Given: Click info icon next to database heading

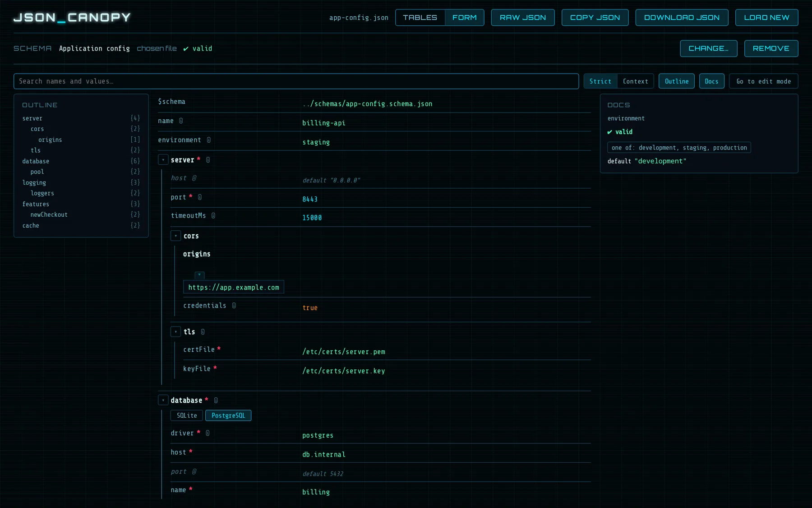Looking at the screenshot, I should [216, 401].
